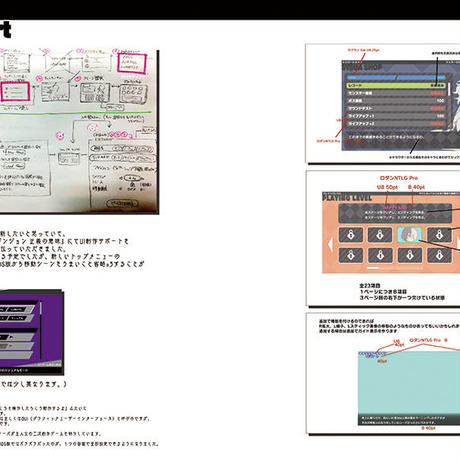Click the page indicator bar below the locked tiles
Viewport: 460px width, 460px height.
[395, 267]
